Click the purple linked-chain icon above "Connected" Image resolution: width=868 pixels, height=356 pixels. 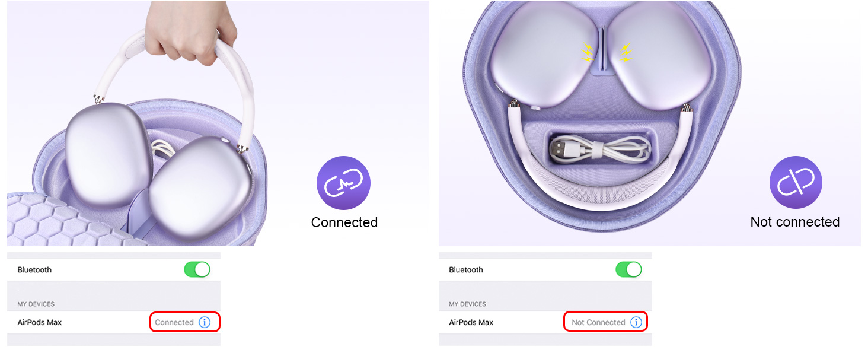[x=343, y=183]
